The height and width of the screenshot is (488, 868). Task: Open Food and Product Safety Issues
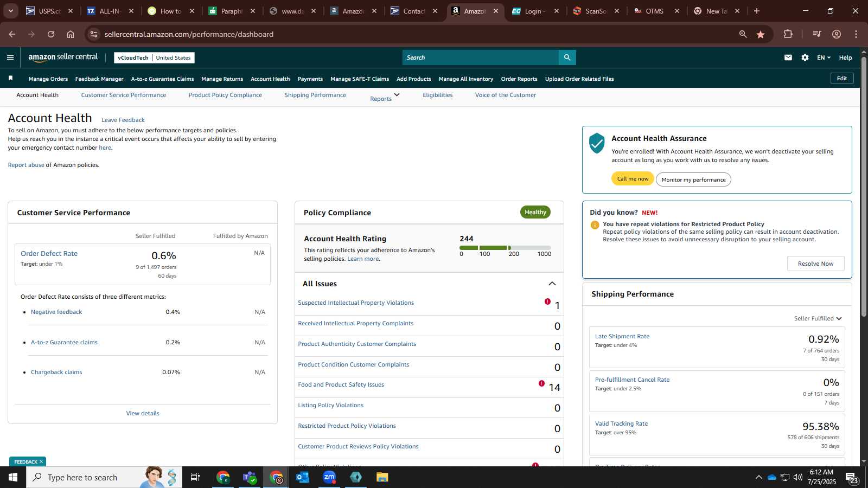pos(341,384)
